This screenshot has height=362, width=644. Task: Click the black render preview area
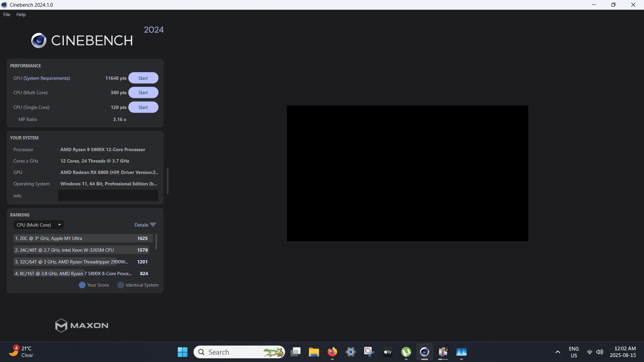[x=407, y=174]
